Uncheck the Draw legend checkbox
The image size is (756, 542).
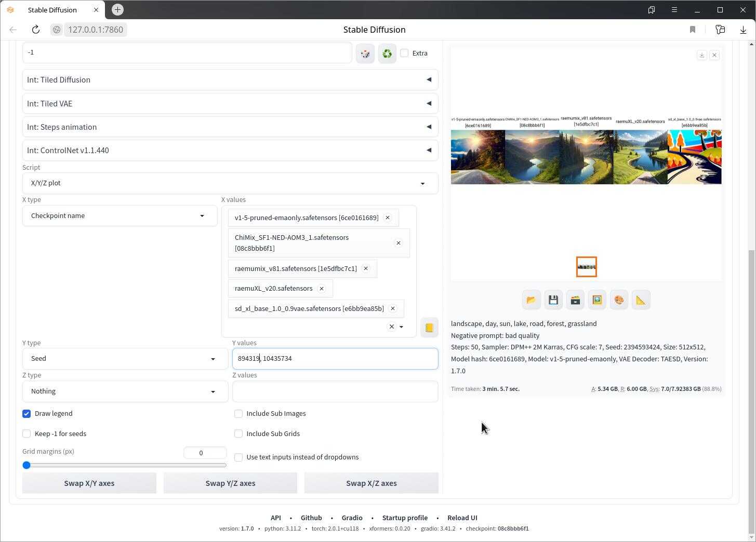tap(26, 414)
